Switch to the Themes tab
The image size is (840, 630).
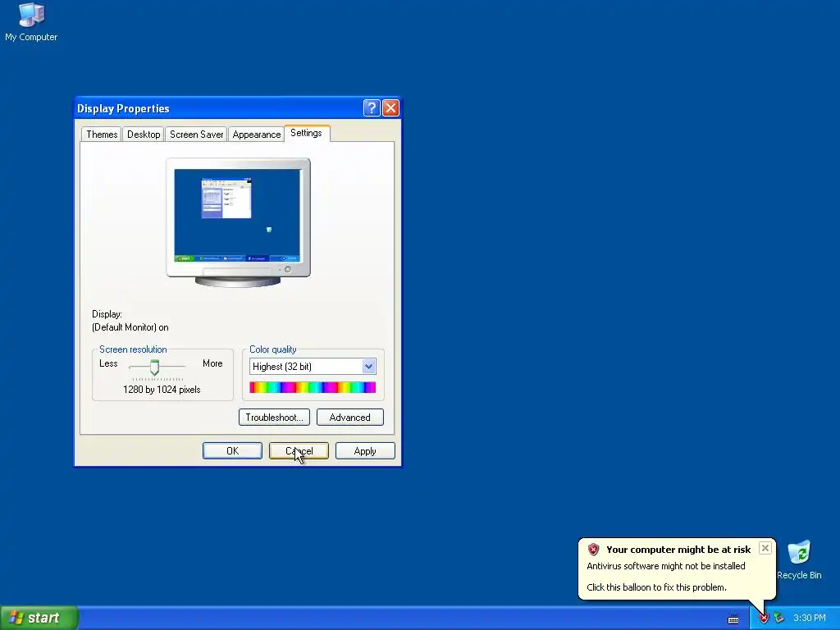click(x=101, y=135)
